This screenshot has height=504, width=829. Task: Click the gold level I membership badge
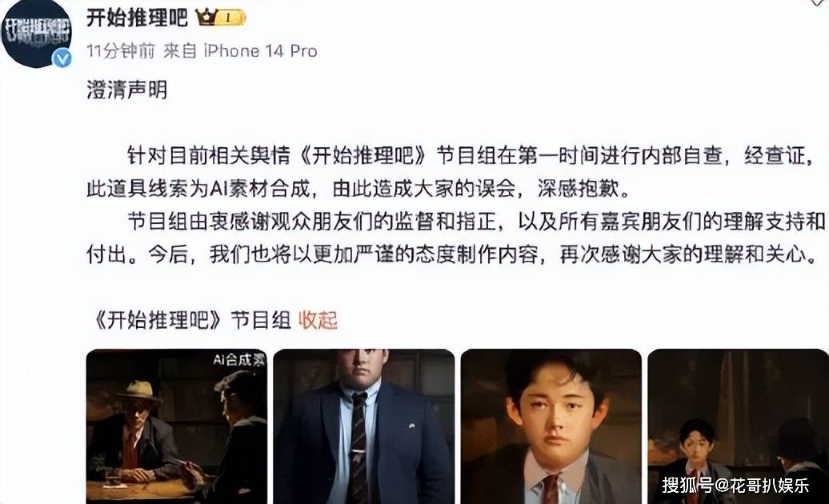(231, 18)
